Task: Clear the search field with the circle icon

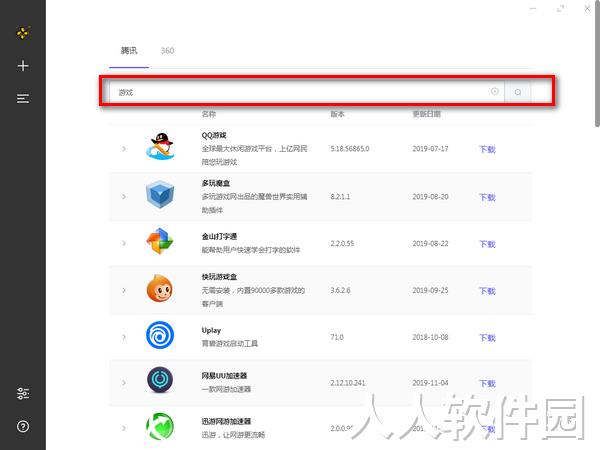Action: pos(495,91)
